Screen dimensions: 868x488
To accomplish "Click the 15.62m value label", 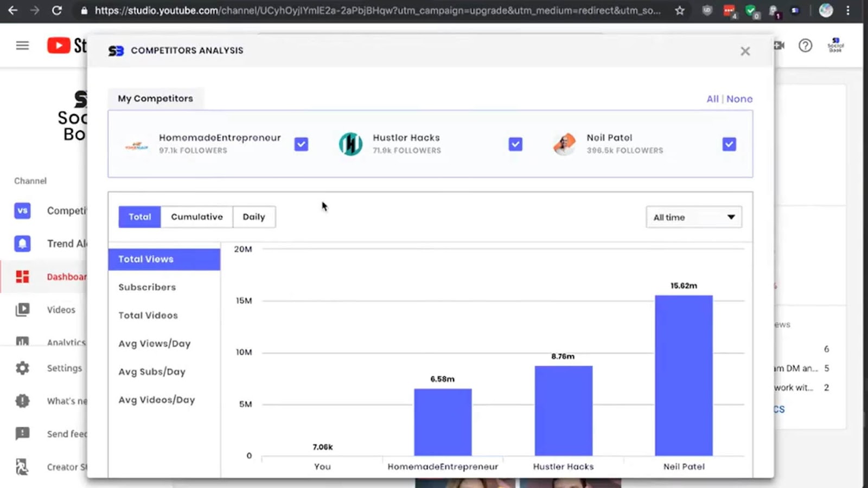I will point(684,286).
